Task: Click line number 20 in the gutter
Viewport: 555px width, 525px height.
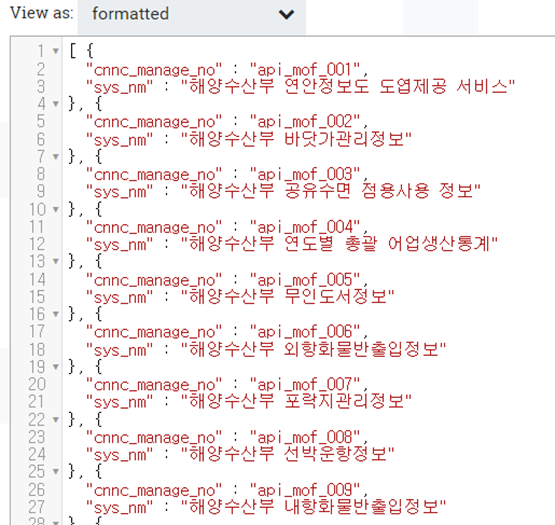Action: 37,384
